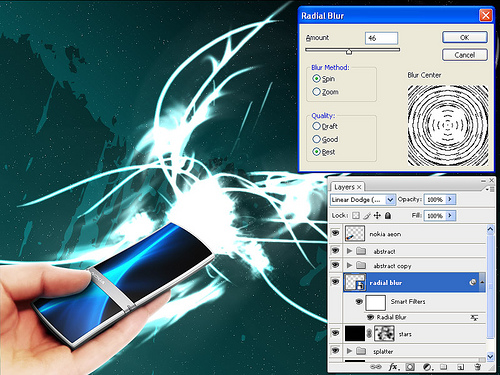
Task: Click the Amount value field
Action: (x=381, y=38)
